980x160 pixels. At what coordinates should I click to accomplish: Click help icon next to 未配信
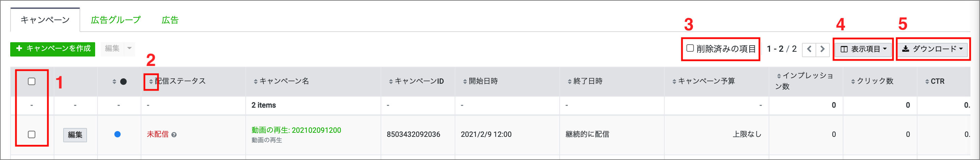174,135
